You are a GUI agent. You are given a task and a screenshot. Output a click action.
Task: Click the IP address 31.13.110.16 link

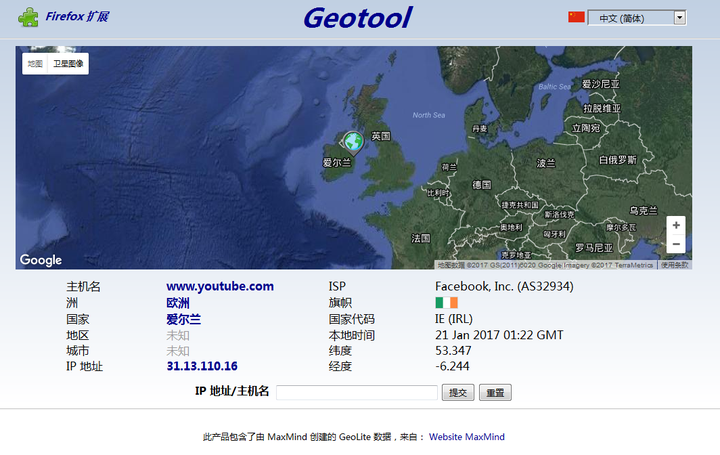click(x=202, y=366)
